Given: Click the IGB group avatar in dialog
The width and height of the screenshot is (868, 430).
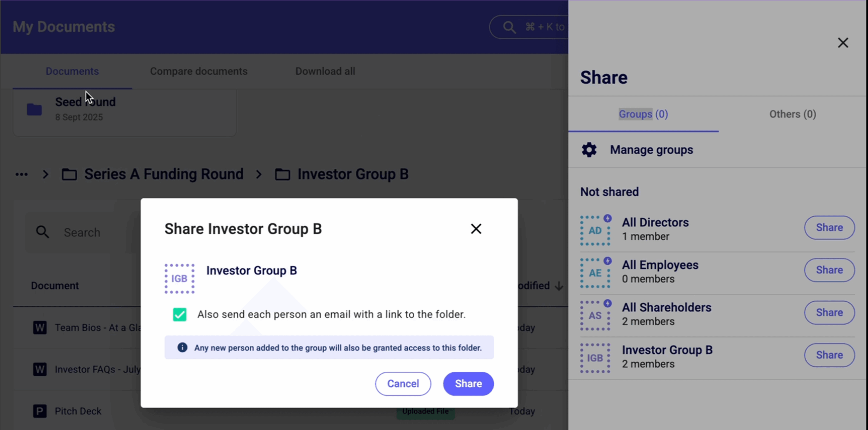Looking at the screenshot, I should coord(179,279).
